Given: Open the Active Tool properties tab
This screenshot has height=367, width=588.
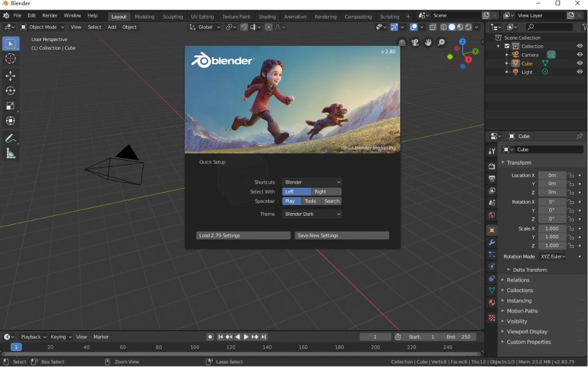Looking at the screenshot, I should point(492,151).
